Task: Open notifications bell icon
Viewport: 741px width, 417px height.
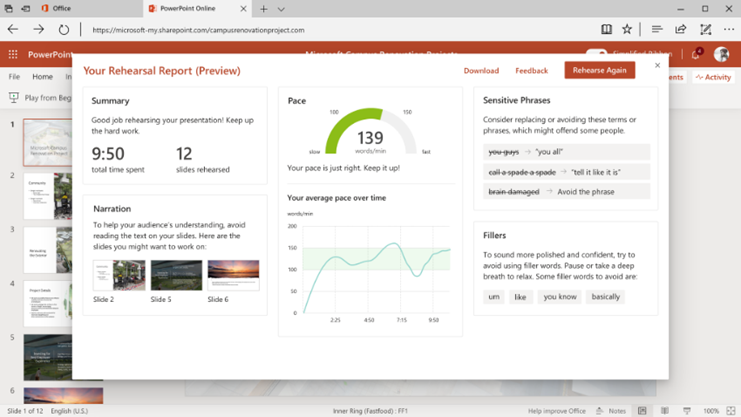Action: click(x=695, y=55)
